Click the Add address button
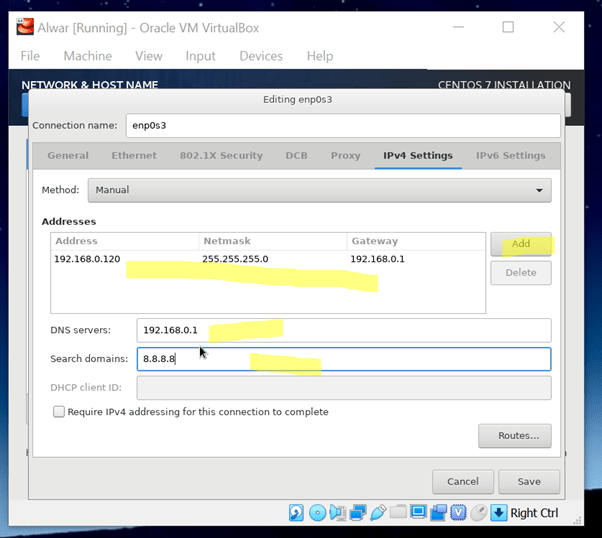Screen dimensions: 602x538 520,244
